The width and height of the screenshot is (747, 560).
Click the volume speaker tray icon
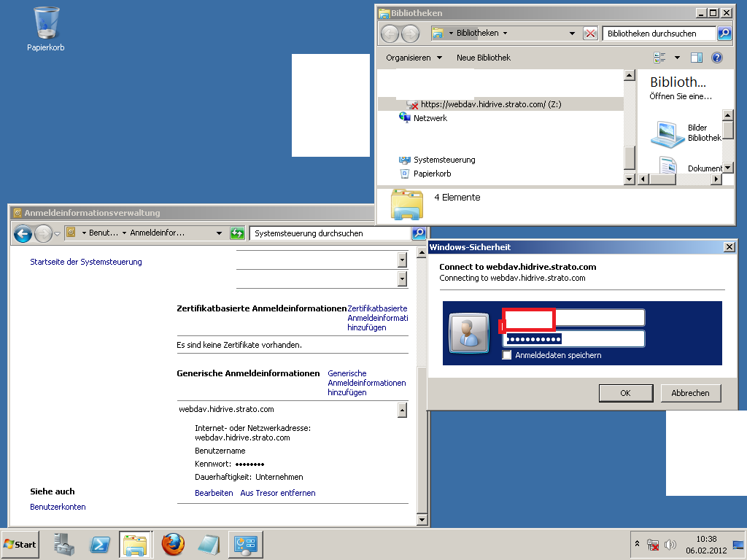pyautogui.click(x=670, y=544)
